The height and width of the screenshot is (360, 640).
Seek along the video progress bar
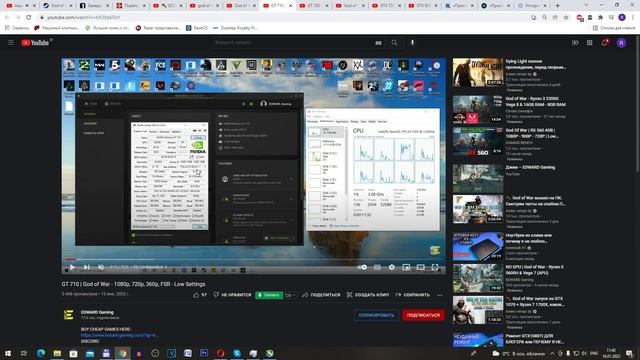253,259
